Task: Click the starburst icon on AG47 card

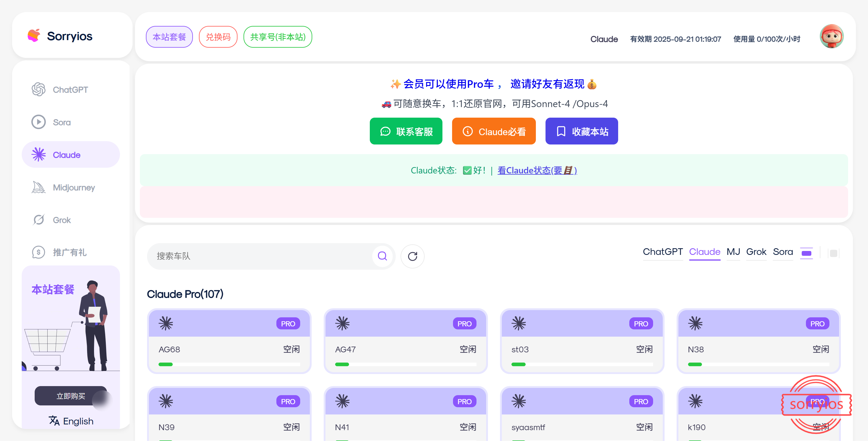Action: [x=342, y=323]
